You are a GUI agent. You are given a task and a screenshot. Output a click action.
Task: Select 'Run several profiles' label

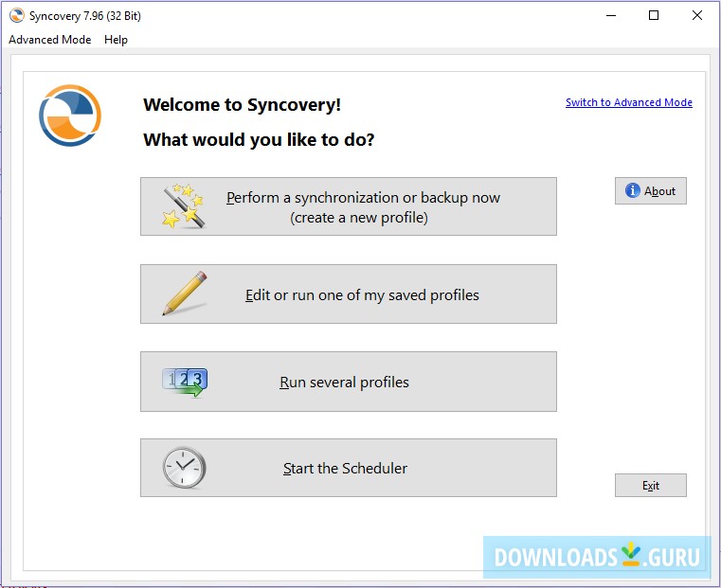pos(344,383)
